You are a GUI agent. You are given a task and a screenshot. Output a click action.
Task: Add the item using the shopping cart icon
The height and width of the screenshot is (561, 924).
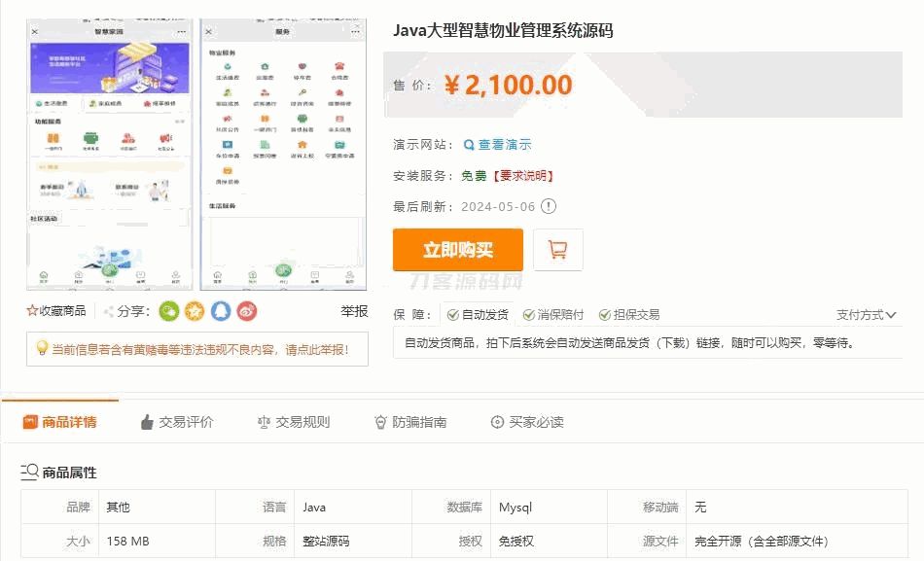point(558,250)
